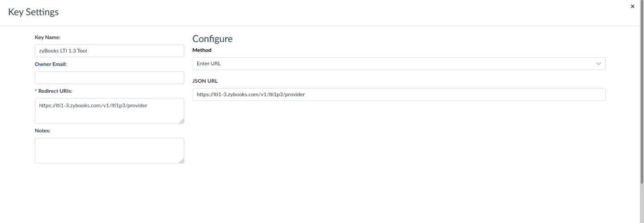Viewport: 644px width, 223px height.
Task: Click the Notes label
Action: [42, 131]
